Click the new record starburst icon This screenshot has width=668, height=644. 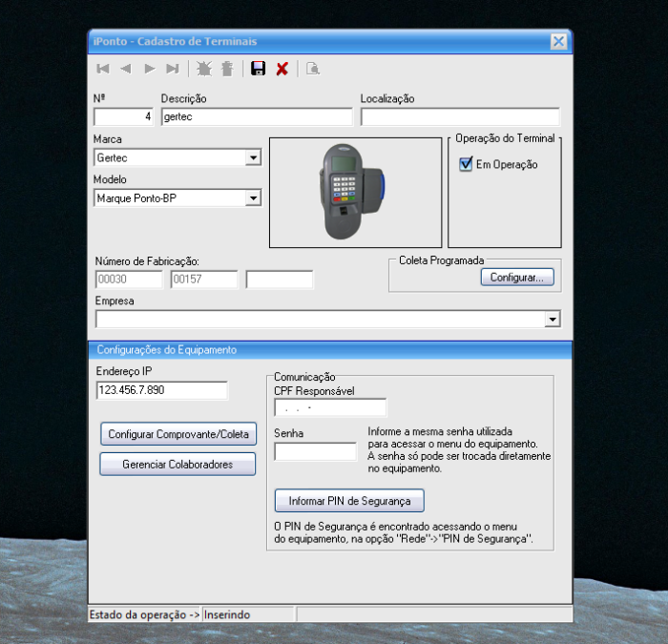(204, 69)
